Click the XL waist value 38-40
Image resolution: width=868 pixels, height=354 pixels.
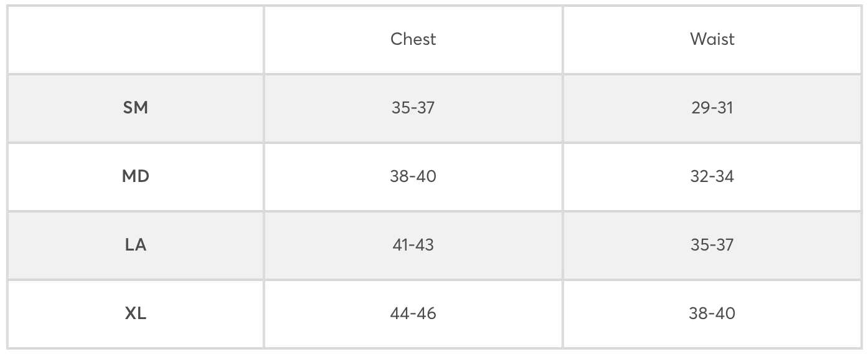(712, 313)
